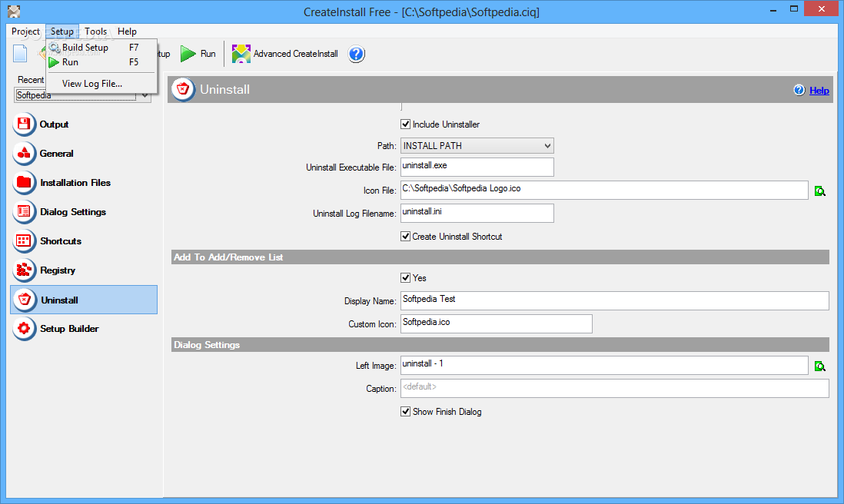Screen dimensions: 844x504
Task: Click the Help icon in the Uninstall header
Action: coord(799,90)
